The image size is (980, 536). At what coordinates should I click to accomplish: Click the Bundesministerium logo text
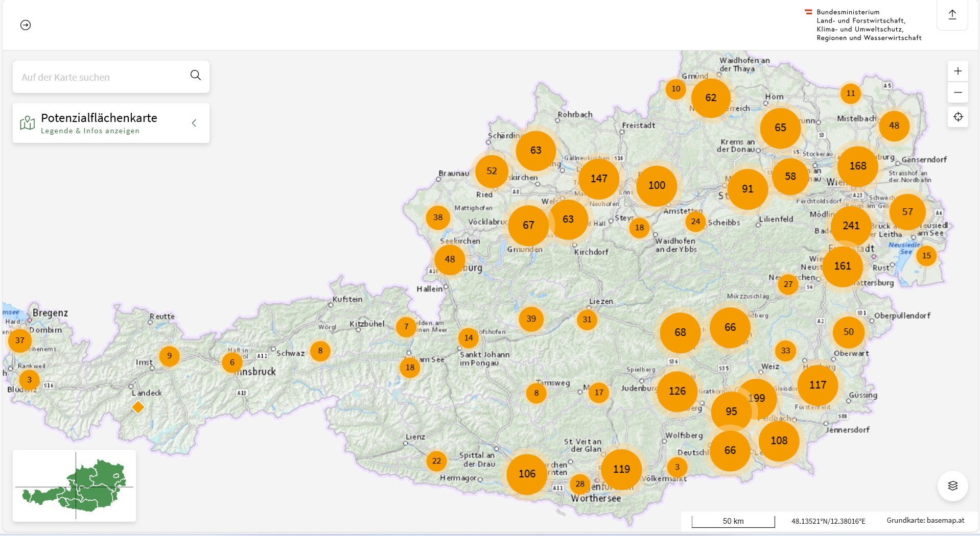point(868,25)
